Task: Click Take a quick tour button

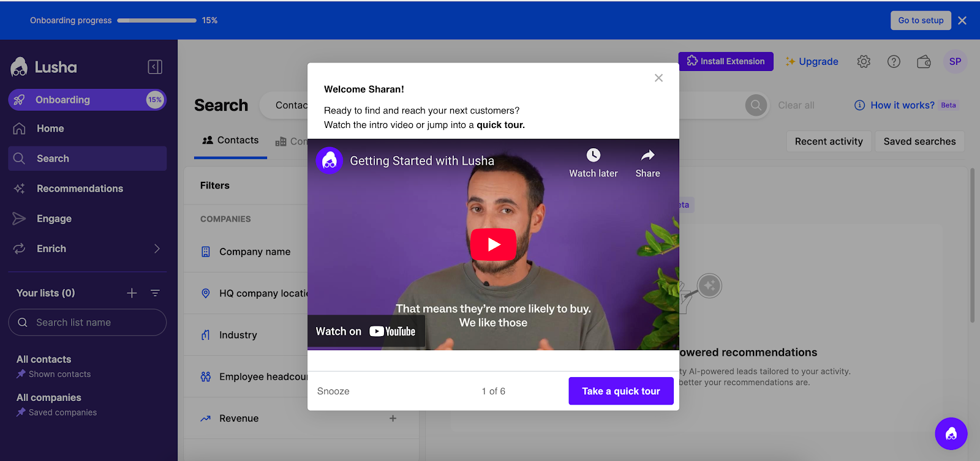Action: tap(621, 391)
